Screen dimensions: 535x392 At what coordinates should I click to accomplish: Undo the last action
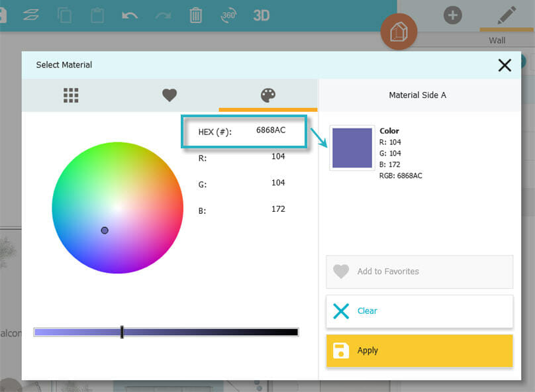tap(130, 15)
